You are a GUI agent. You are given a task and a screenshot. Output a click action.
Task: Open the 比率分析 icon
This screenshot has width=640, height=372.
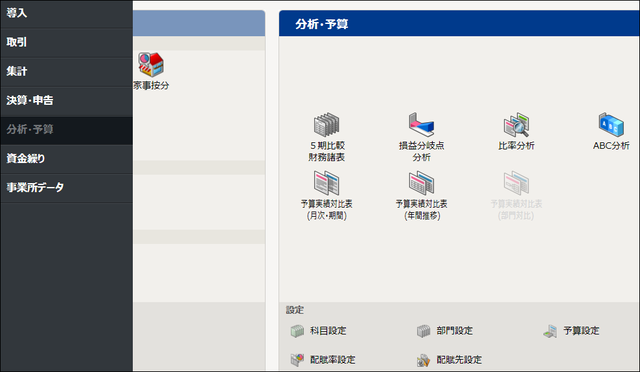516,125
